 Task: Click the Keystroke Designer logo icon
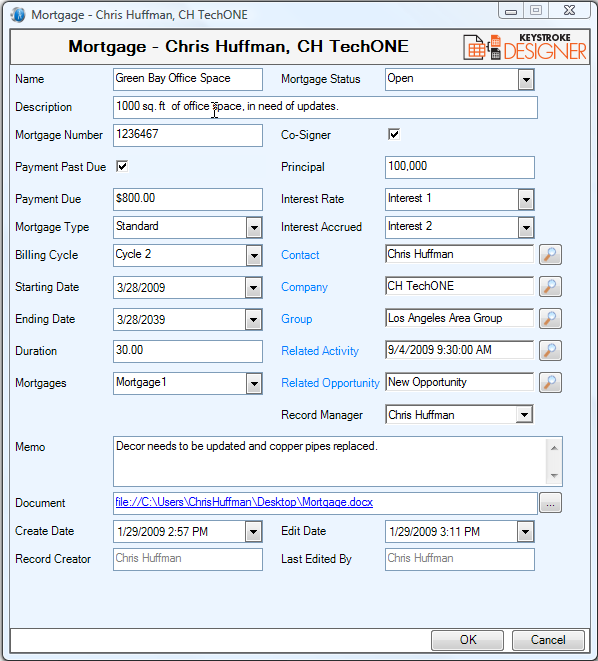525,47
